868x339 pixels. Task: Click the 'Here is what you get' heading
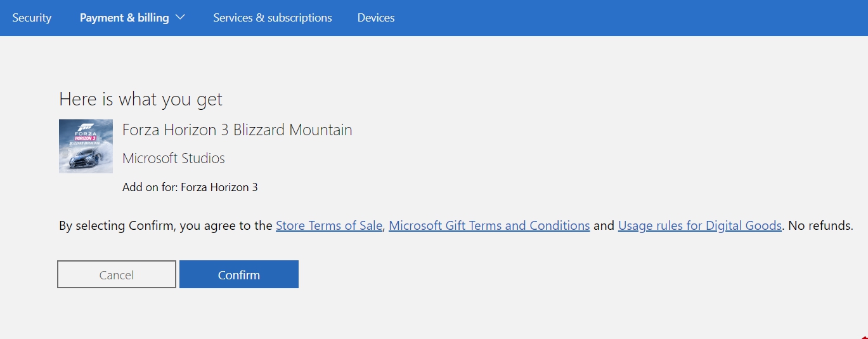pos(141,99)
